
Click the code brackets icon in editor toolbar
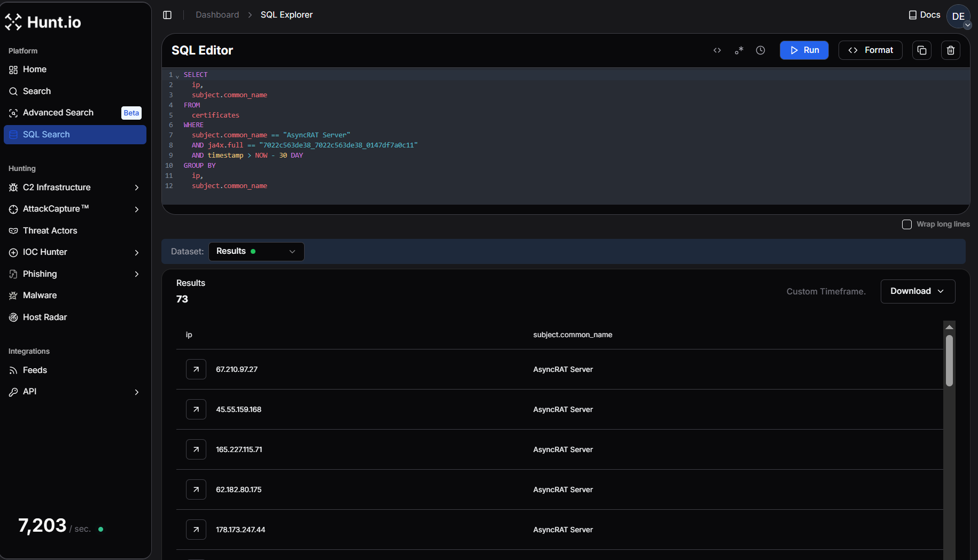(717, 50)
